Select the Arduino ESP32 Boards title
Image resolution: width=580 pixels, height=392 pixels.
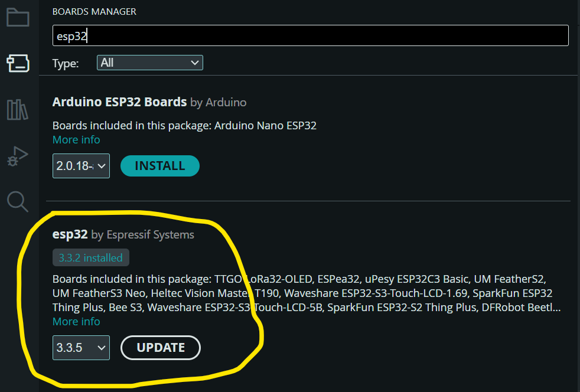point(119,102)
